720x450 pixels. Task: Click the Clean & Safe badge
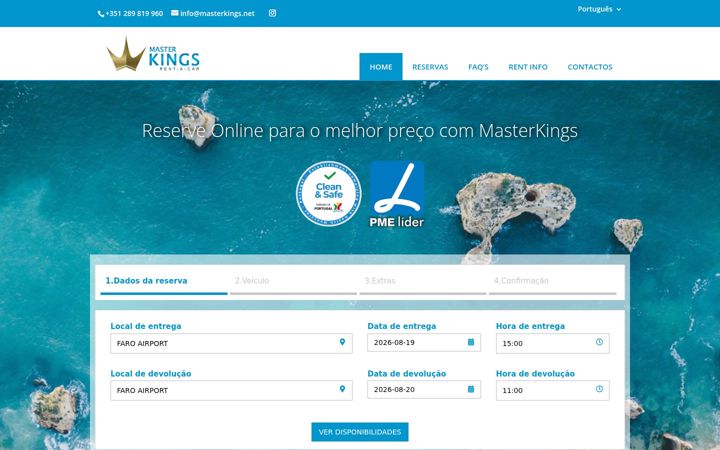[329, 194]
